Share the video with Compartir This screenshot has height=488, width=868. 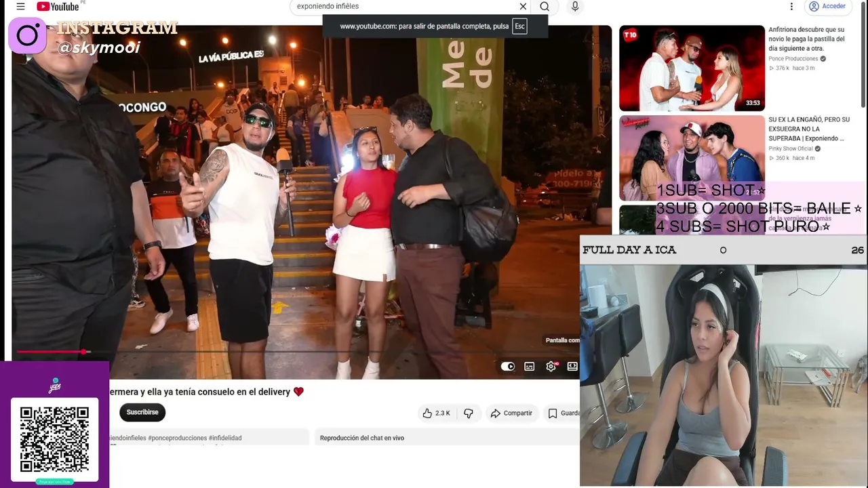(x=511, y=413)
